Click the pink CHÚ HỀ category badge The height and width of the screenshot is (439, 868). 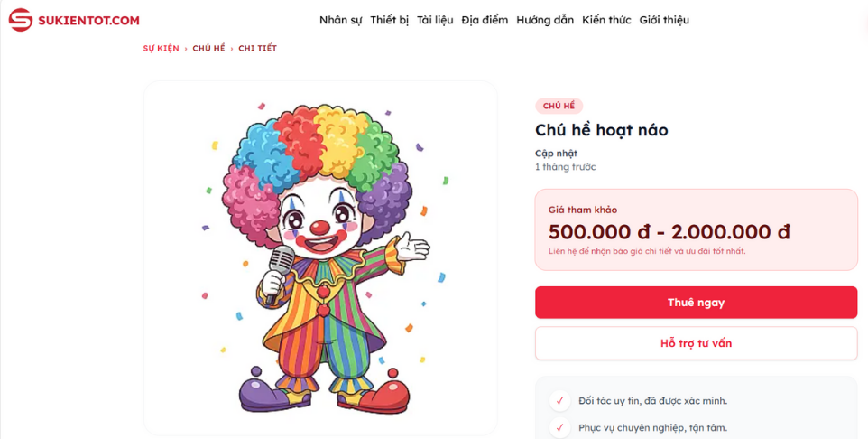[x=559, y=106]
